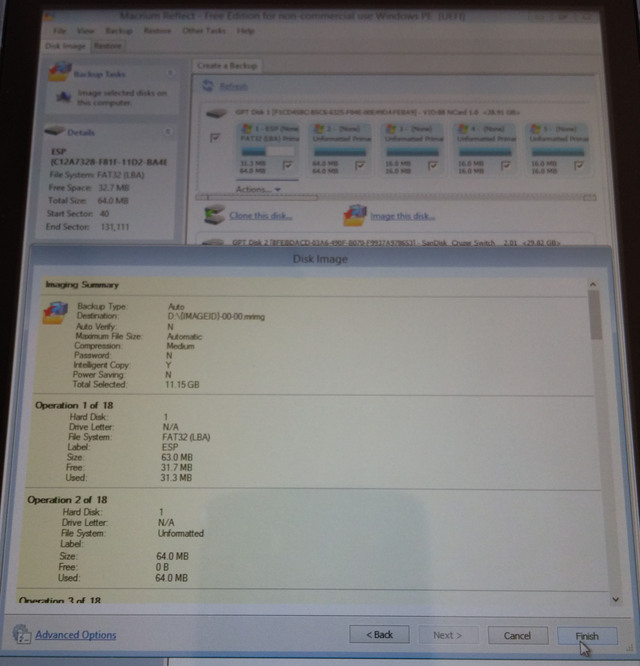Screen dimensions: 640x666
Task: Toggle the partition 1 ESP checkbox
Action: (287, 166)
